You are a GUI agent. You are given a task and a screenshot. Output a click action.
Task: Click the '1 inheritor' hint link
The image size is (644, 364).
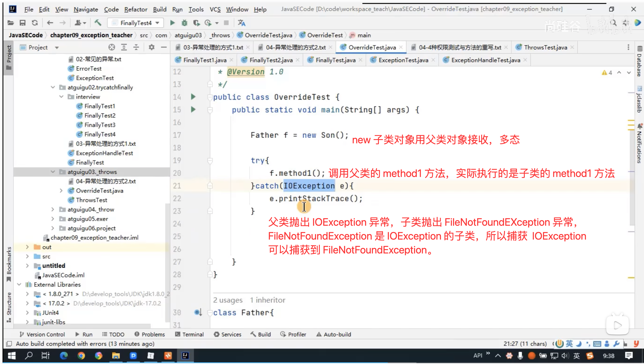coord(268,300)
